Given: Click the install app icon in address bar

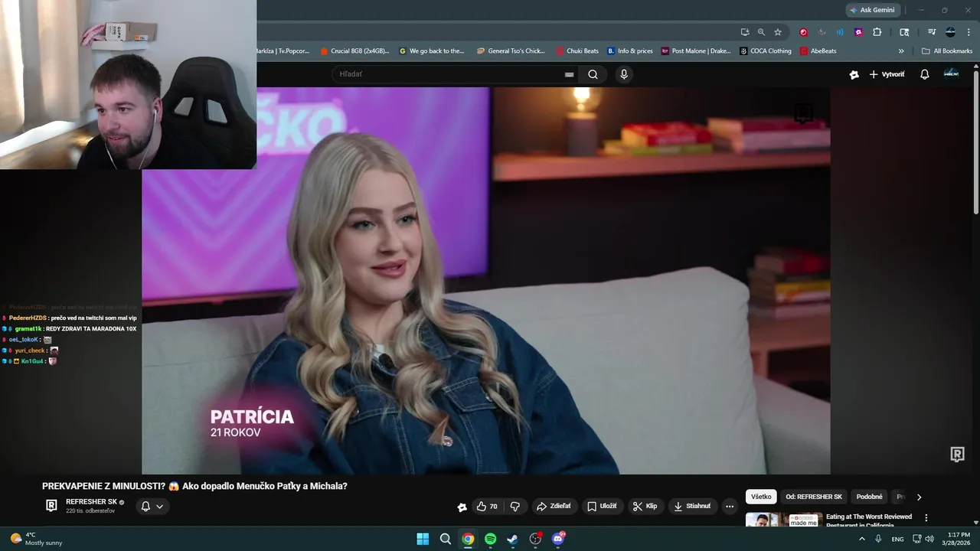Looking at the screenshot, I should (x=744, y=32).
